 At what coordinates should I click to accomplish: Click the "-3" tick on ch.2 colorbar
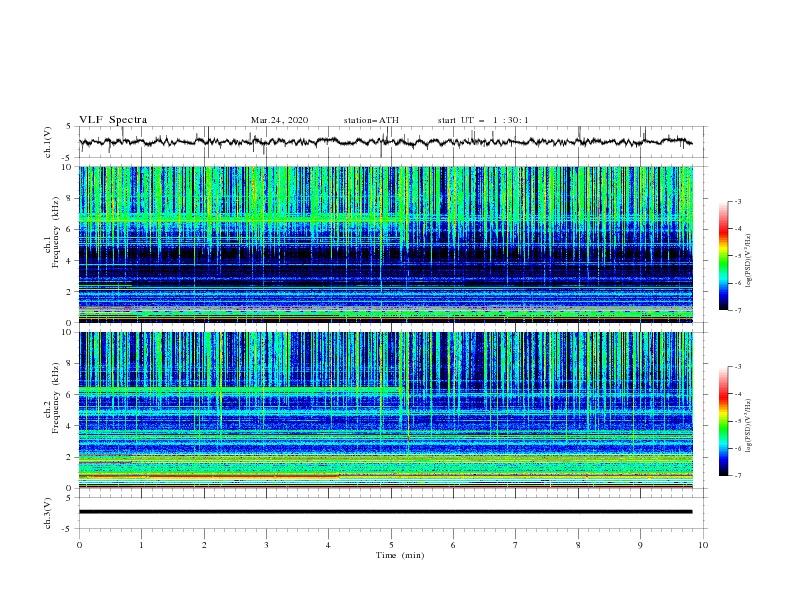(x=738, y=367)
